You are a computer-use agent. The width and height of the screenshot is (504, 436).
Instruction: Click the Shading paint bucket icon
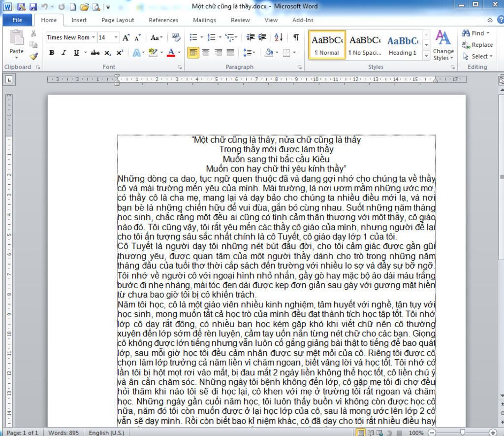pos(269,52)
